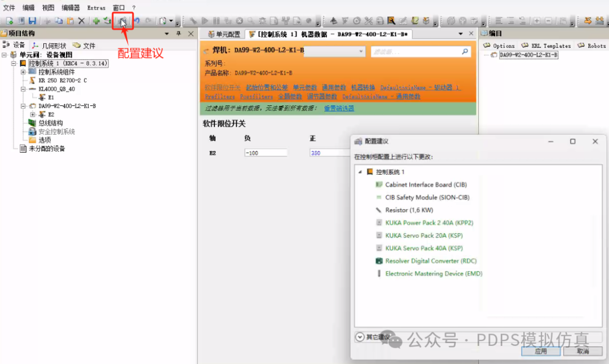Collapse the 控制系统 1 (KRC4) tree node
This screenshot has height=364, width=609.
(x=14, y=63)
